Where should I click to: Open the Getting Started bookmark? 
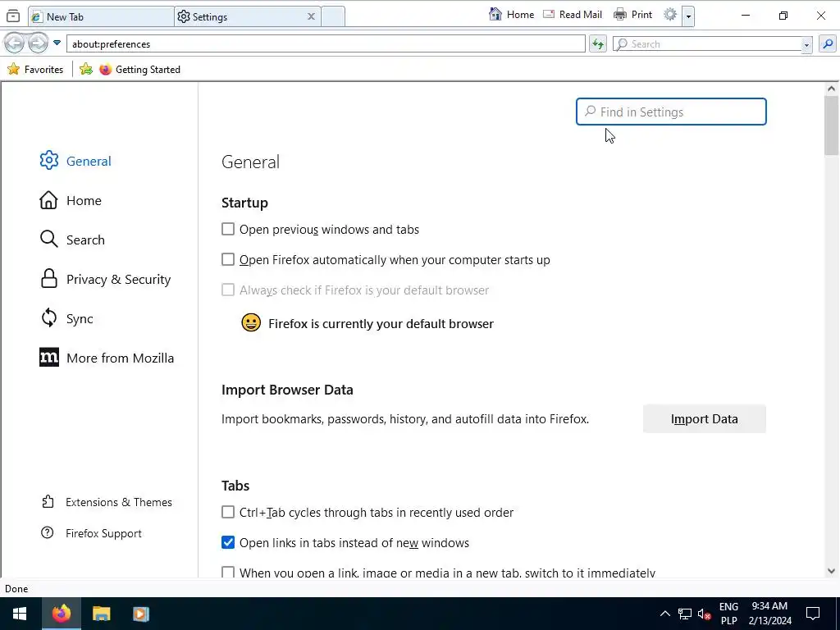tap(139, 69)
